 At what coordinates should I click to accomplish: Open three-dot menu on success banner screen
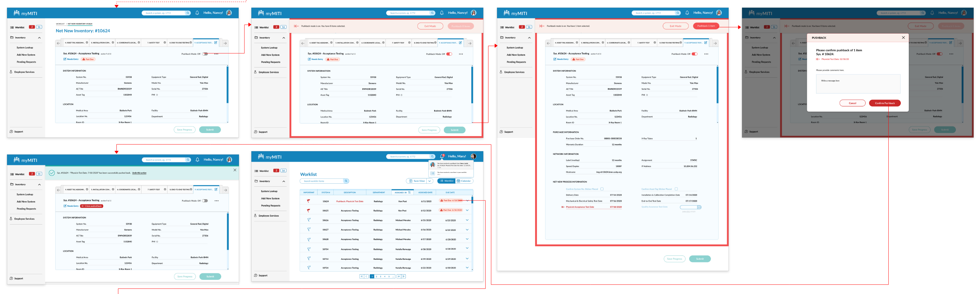(216, 200)
